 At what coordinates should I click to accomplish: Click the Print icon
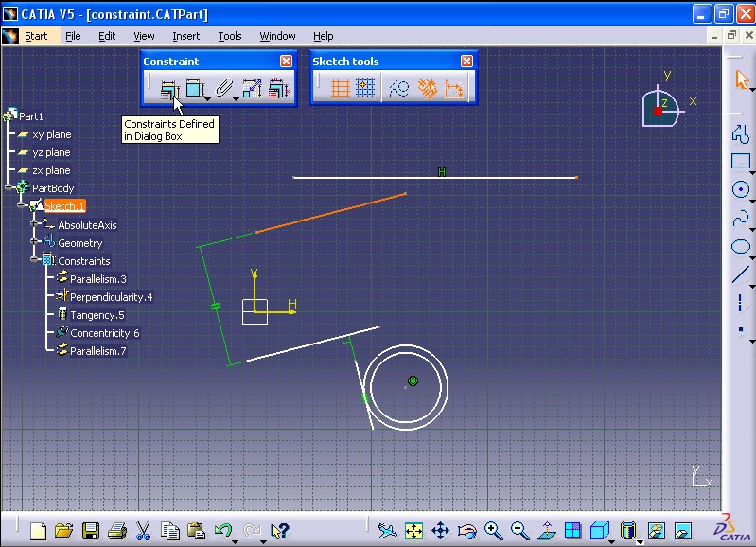[x=116, y=531]
